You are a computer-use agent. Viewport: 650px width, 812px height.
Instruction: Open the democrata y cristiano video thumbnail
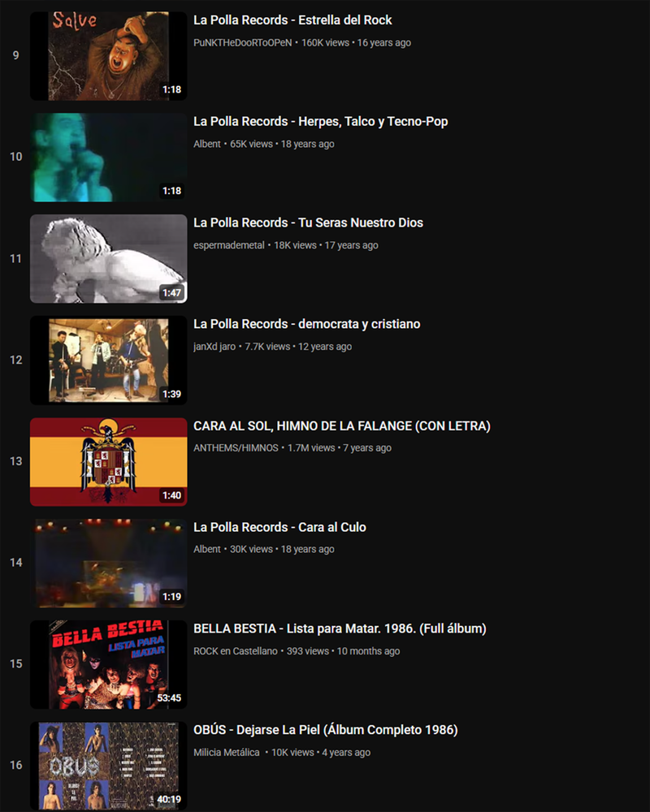tap(108, 361)
